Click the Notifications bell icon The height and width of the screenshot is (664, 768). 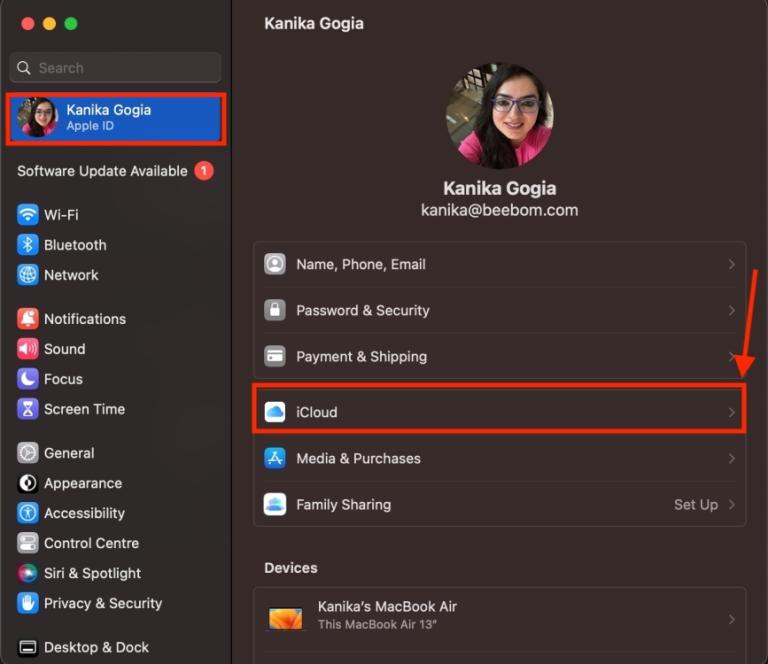click(x=27, y=319)
